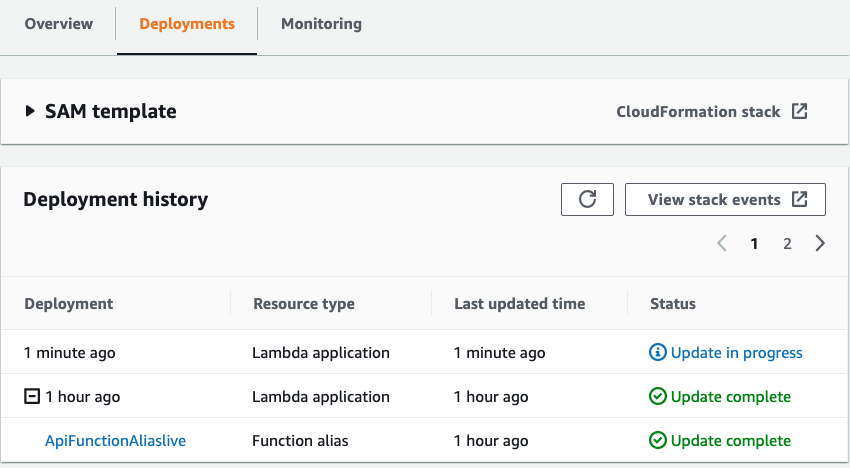Collapse the 1 hour ago deployment row

point(32,396)
